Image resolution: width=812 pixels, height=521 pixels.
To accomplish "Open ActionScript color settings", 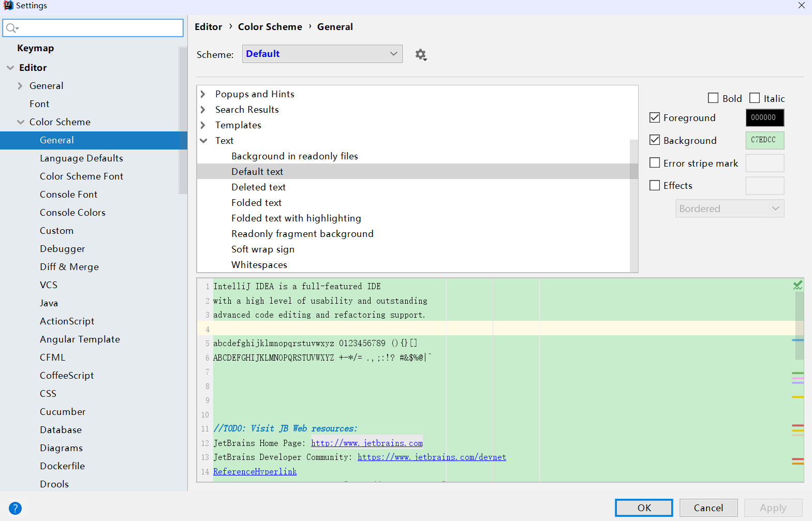I will coord(67,321).
